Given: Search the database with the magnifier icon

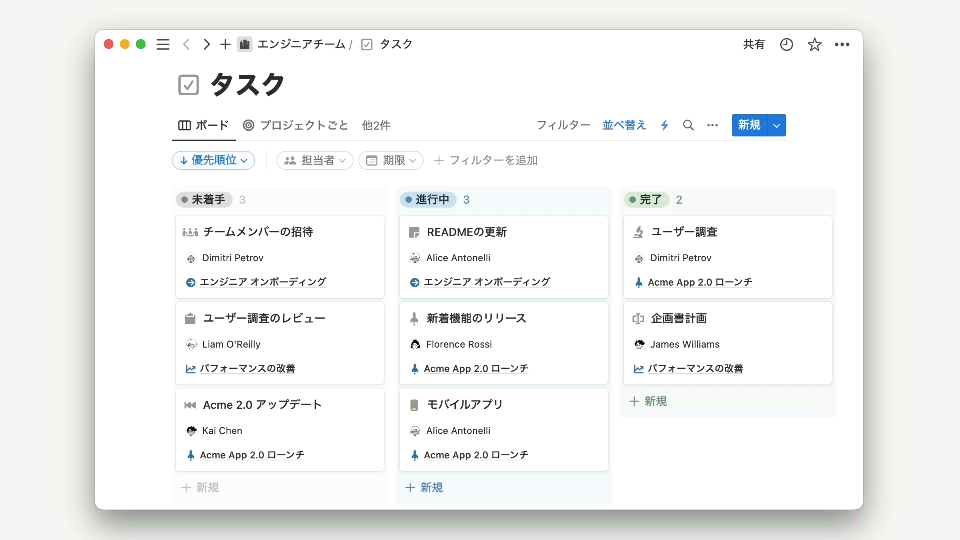Looking at the screenshot, I should pyautogui.click(x=688, y=125).
